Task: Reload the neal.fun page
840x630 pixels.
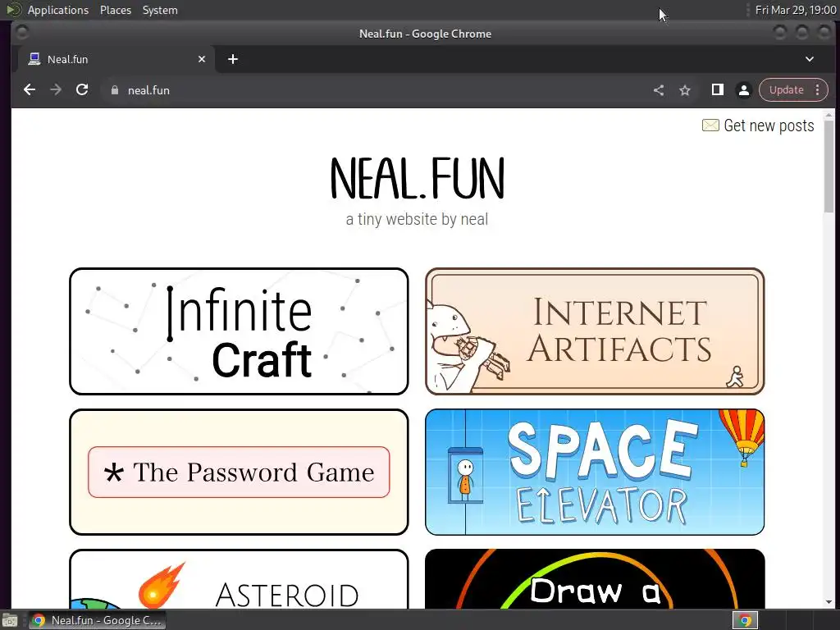Action: pos(82,90)
